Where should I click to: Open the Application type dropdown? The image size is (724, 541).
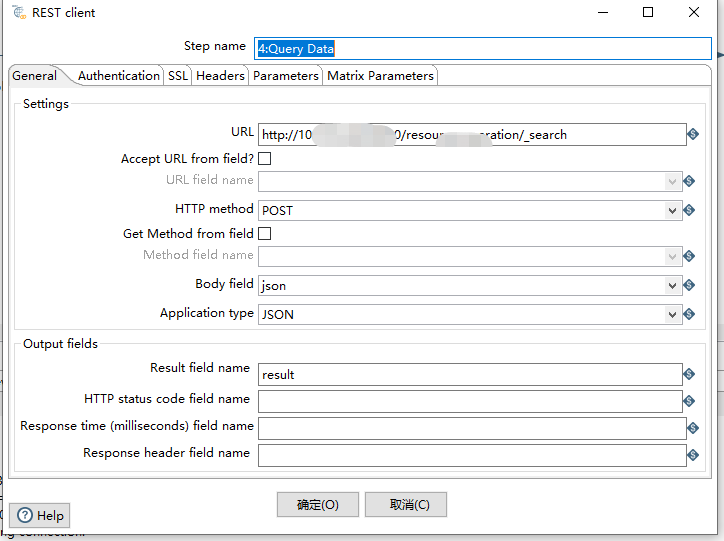[672, 314]
